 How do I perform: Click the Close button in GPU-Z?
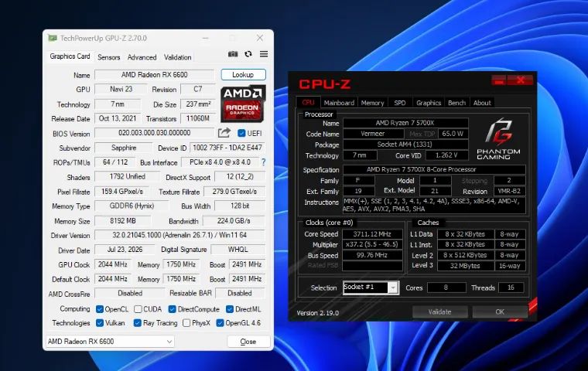coord(248,342)
